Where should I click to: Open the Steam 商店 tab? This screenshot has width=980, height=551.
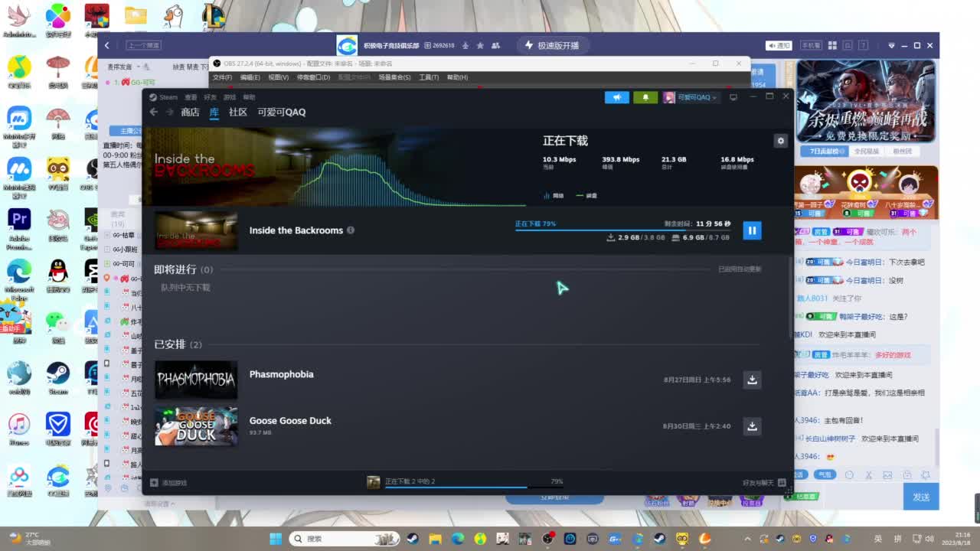pos(190,112)
